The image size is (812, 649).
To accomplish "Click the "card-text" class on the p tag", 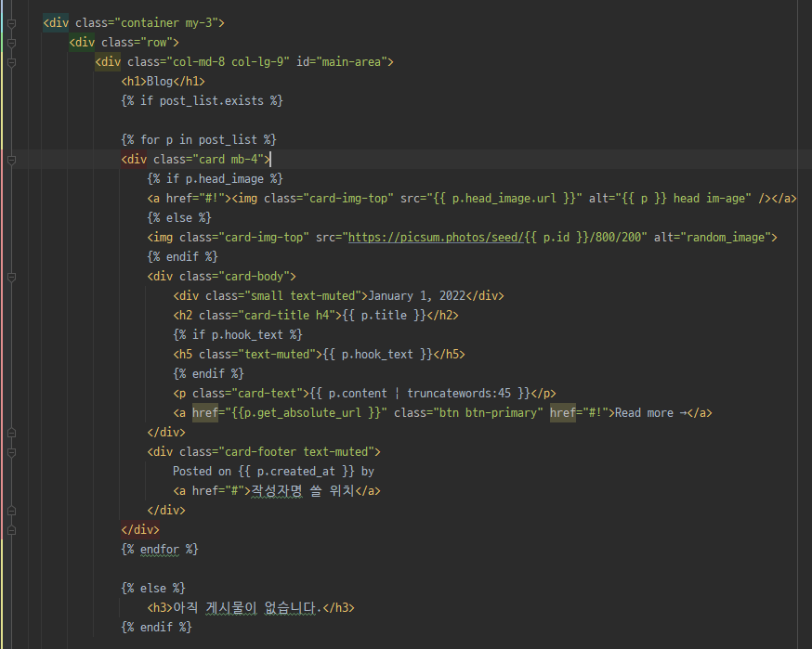I will [x=270, y=394].
